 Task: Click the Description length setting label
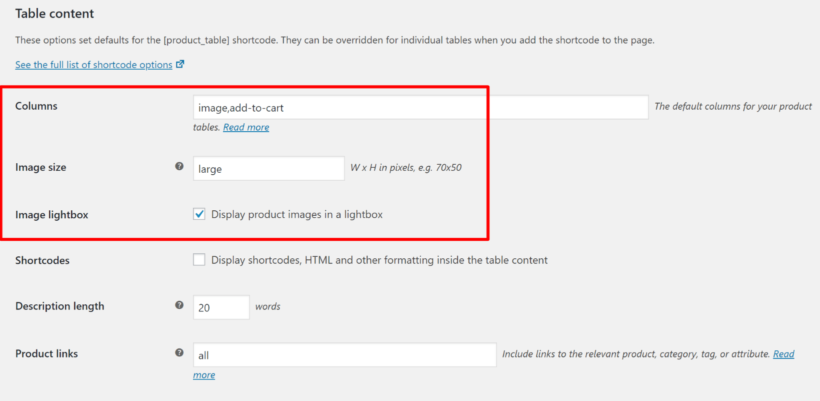coord(60,306)
